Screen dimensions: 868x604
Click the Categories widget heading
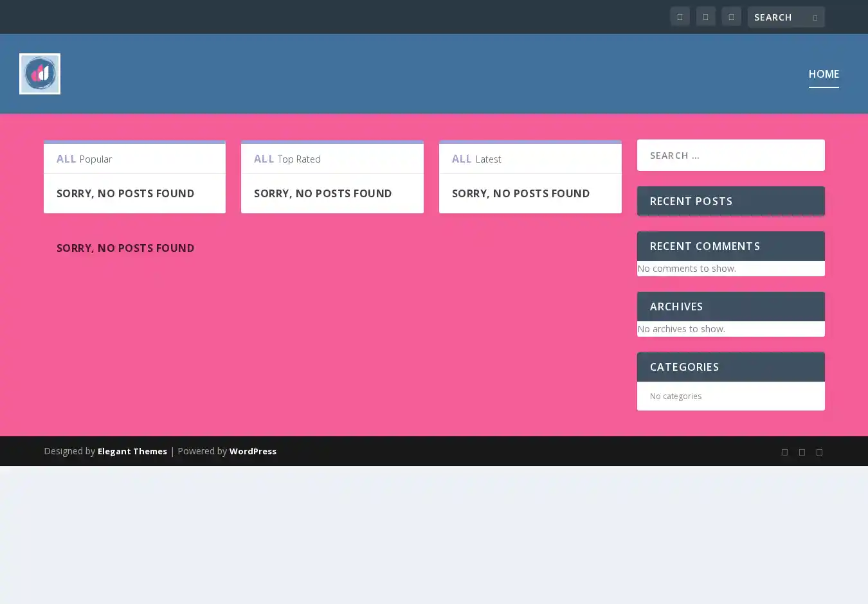[684, 367]
